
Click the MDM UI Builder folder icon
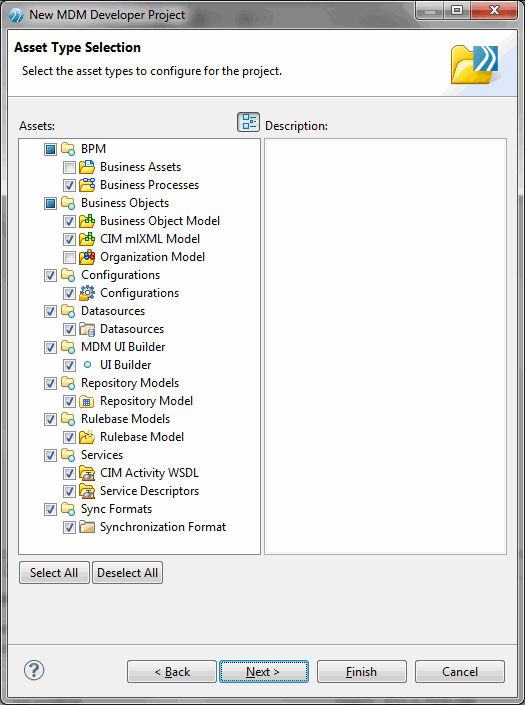click(x=68, y=347)
